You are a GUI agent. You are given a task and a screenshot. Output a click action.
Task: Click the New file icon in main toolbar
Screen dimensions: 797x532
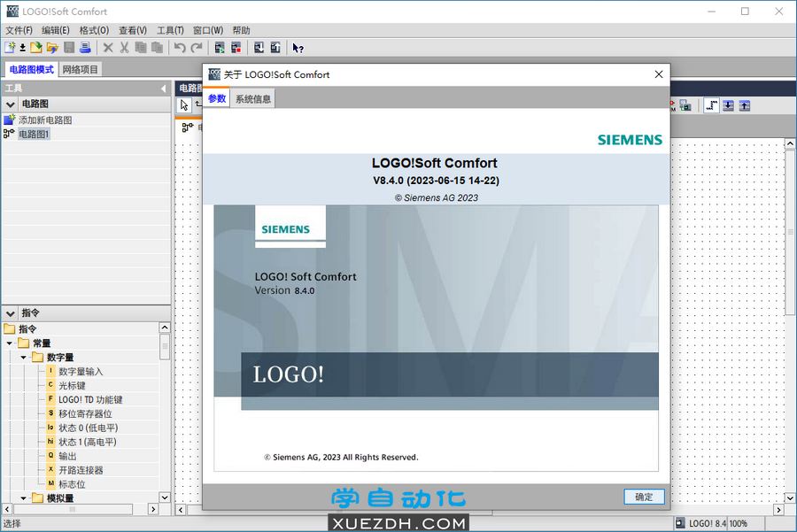pos(10,48)
